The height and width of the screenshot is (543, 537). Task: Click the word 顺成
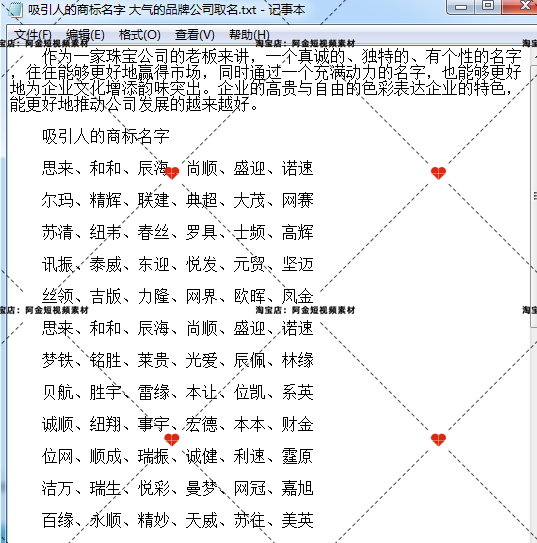click(106, 456)
